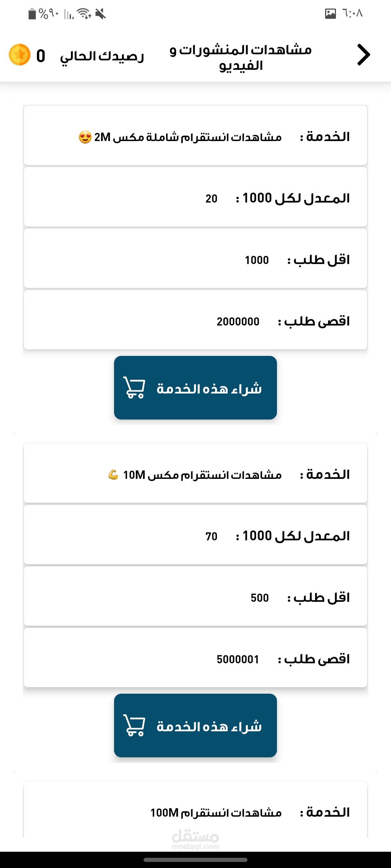391x868 pixels.
Task: Tap the maximum order row showing 5000001
Action: pyautogui.click(x=195, y=658)
